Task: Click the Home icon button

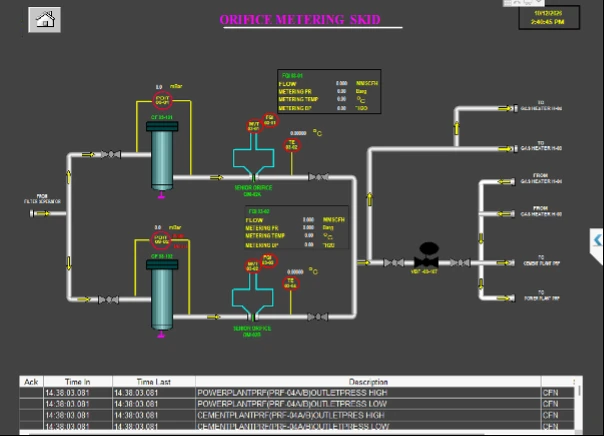Action: tap(44, 19)
